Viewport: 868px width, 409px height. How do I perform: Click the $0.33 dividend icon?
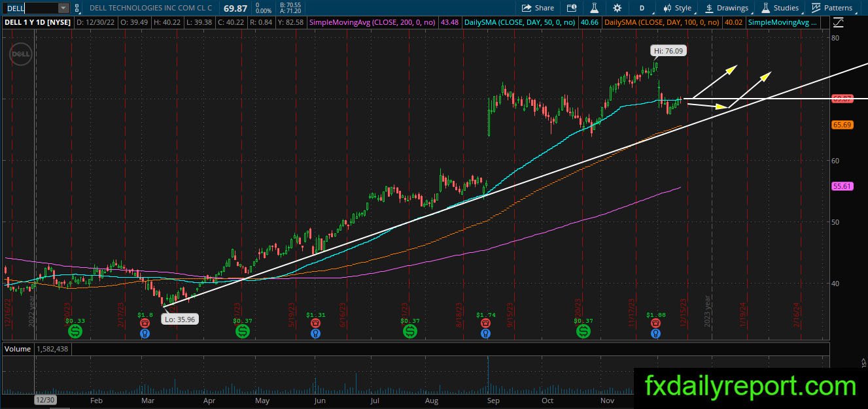(x=75, y=331)
